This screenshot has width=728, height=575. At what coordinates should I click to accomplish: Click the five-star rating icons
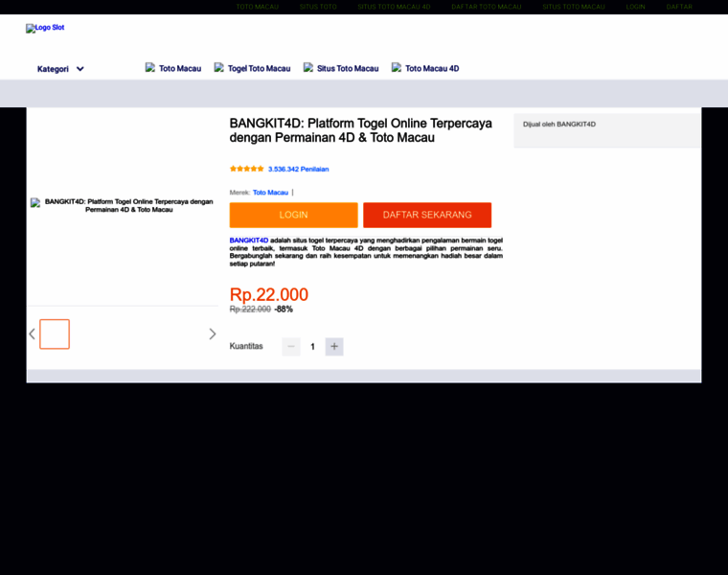(x=246, y=169)
